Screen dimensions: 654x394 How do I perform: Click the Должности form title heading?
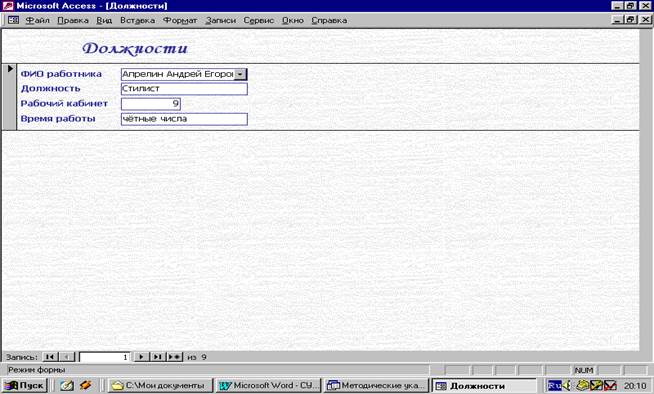[135, 49]
